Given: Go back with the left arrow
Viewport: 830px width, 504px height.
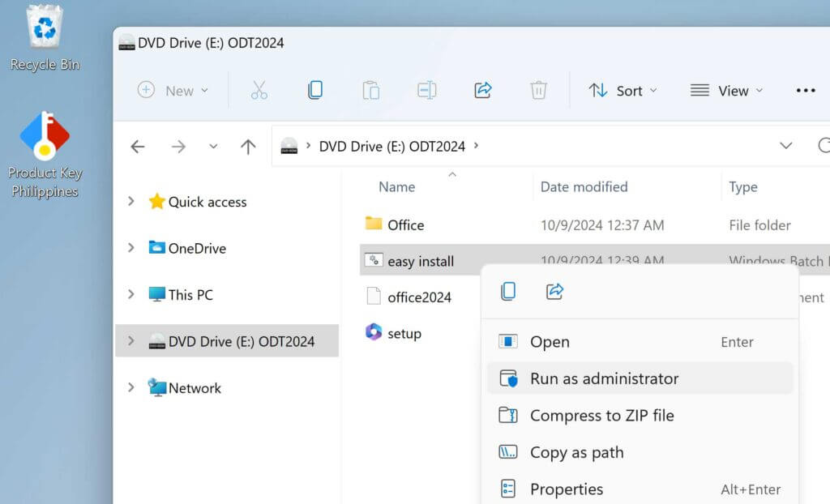Looking at the screenshot, I should coord(138,147).
